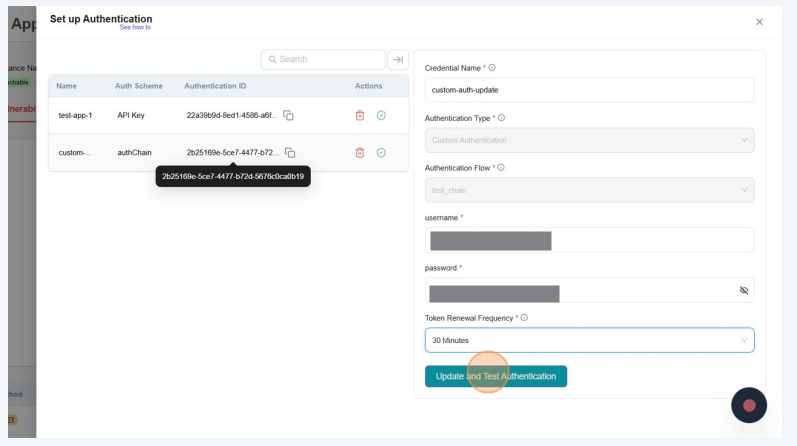Copy the test-app-1 authentication ID
Viewport: 797px width, 446px height.
(288, 115)
